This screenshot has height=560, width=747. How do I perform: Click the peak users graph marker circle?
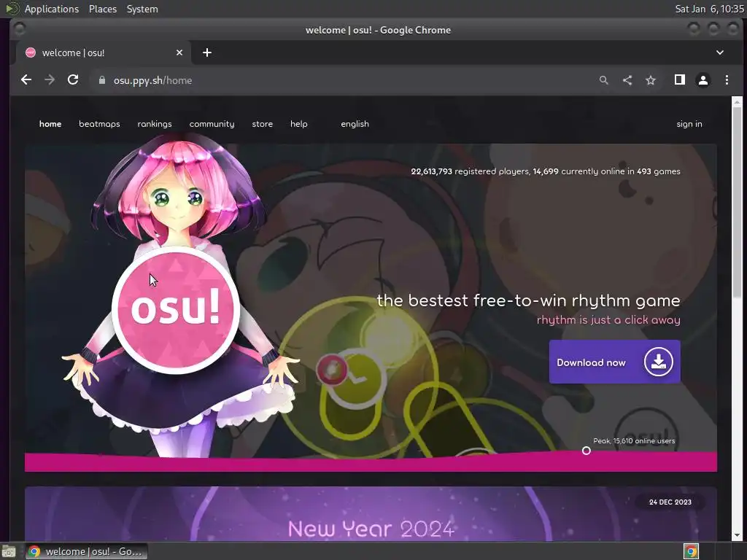click(587, 451)
